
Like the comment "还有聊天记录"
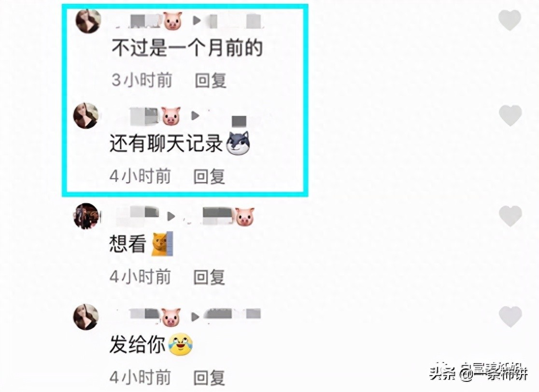point(510,115)
